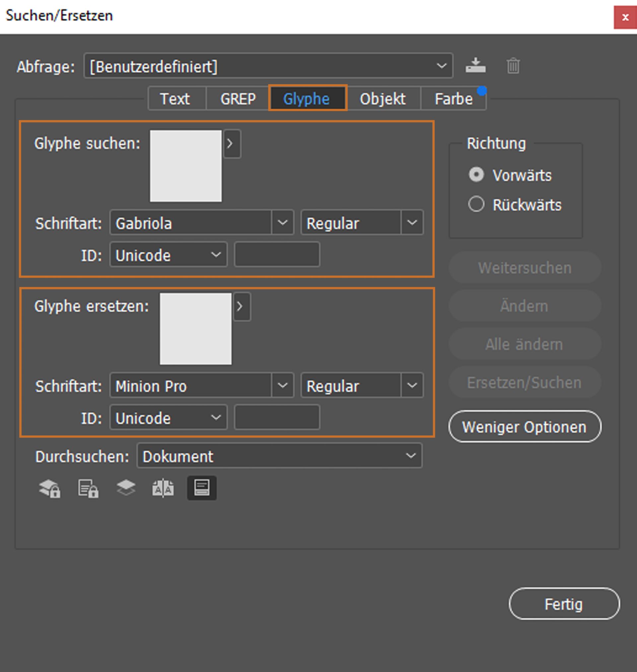Toggle include locked stories icon

(x=88, y=488)
